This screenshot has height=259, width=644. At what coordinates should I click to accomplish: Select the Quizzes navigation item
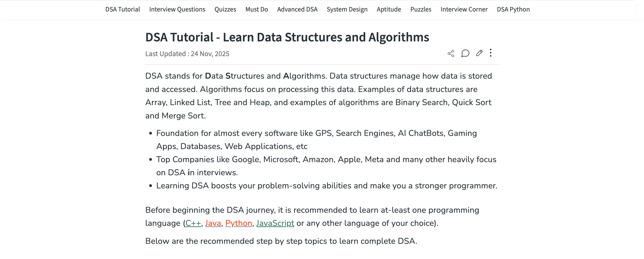pos(225,9)
